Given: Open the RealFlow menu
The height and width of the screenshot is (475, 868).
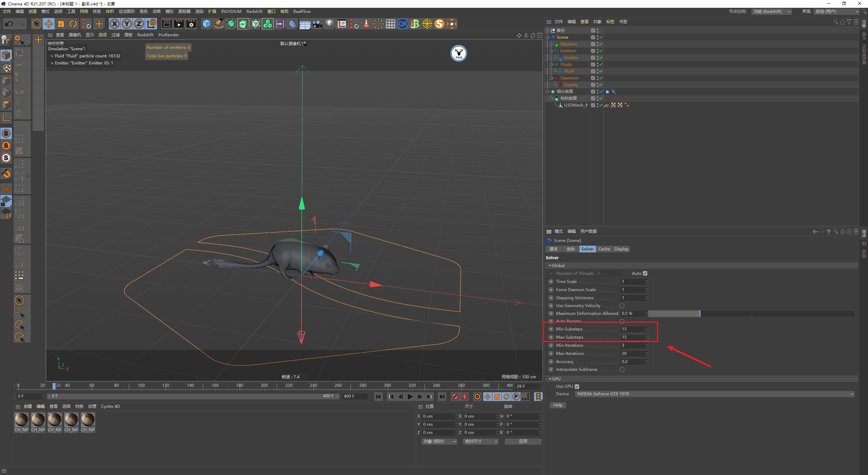Looking at the screenshot, I should coord(302,12).
